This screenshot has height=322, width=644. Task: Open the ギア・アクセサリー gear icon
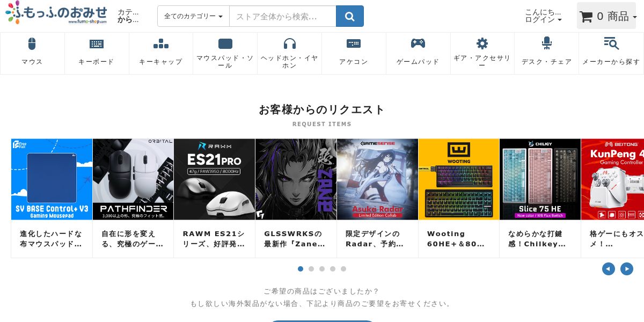point(482,43)
